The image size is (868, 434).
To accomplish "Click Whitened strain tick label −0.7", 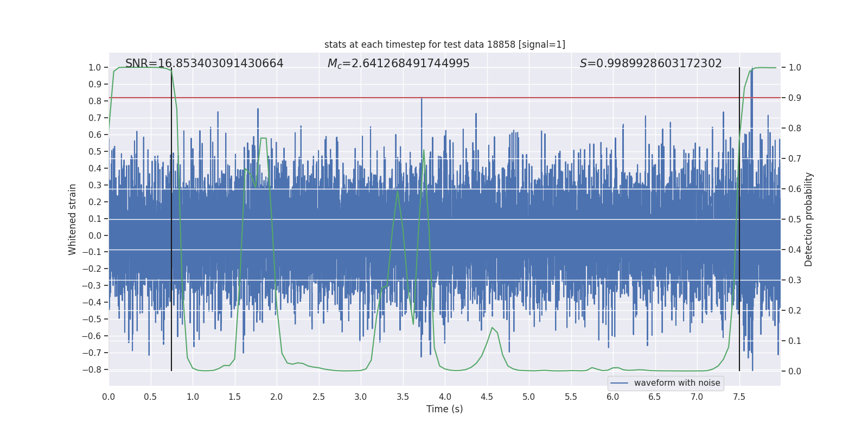I will [x=92, y=353].
